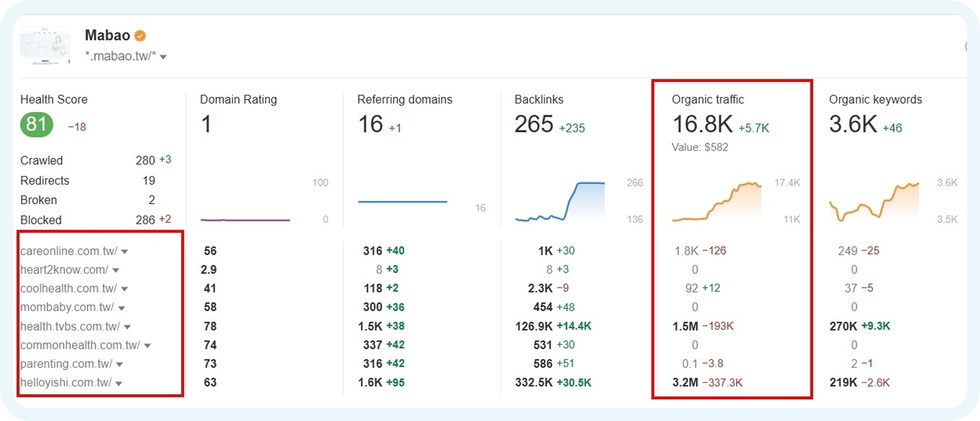This screenshot has width=980, height=421.
Task: Click mombaby.com.tw backlinks value 454
Action: [x=543, y=307]
